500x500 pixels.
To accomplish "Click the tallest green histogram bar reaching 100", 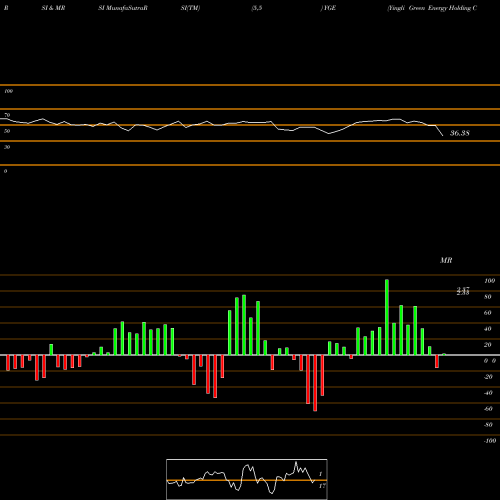I will 387,317.
